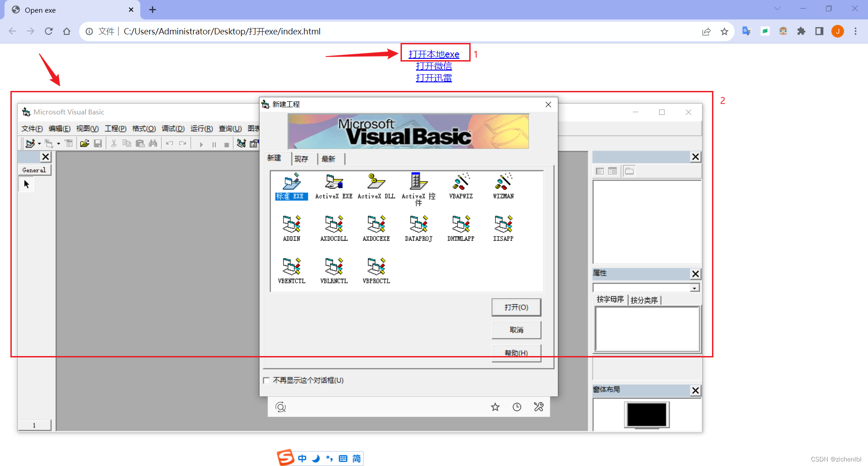Click the Undo toolbar icon
The width and height of the screenshot is (868, 466).
[170, 143]
